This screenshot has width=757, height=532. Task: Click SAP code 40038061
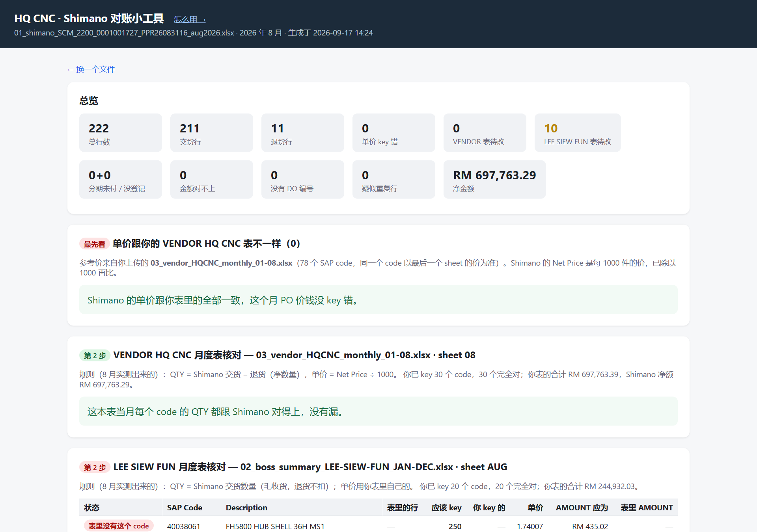pos(184,526)
